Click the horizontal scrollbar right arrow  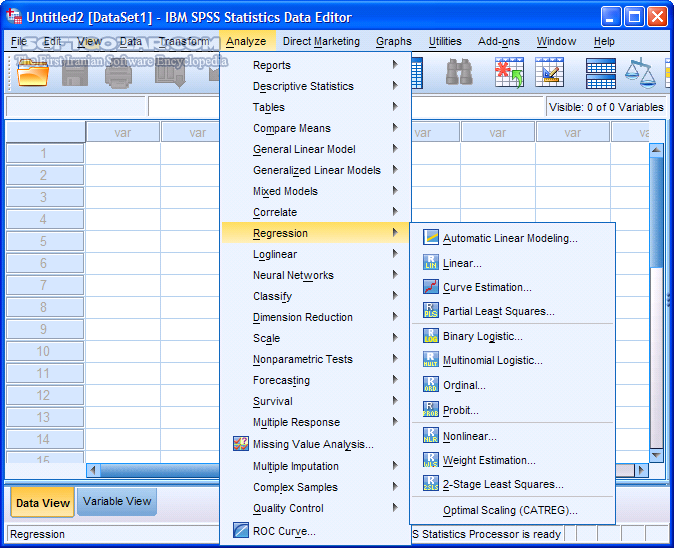coord(641,470)
